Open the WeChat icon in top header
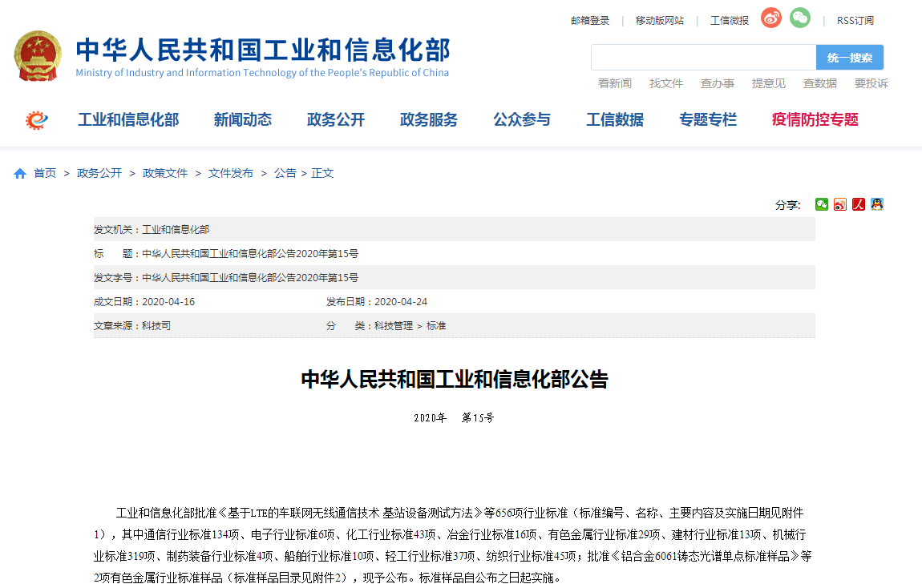The height and width of the screenshot is (588, 922). 799,18
